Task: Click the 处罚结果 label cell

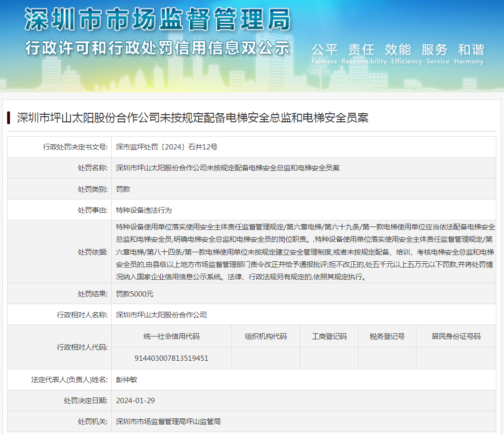Action: click(x=59, y=294)
